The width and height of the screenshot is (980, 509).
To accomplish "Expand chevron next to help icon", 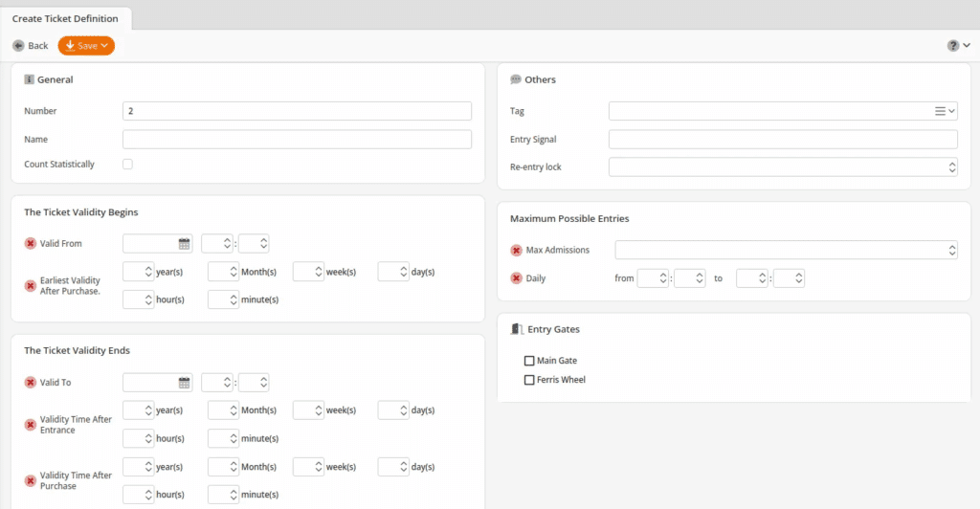I will pyautogui.click(x=967, y=46).
